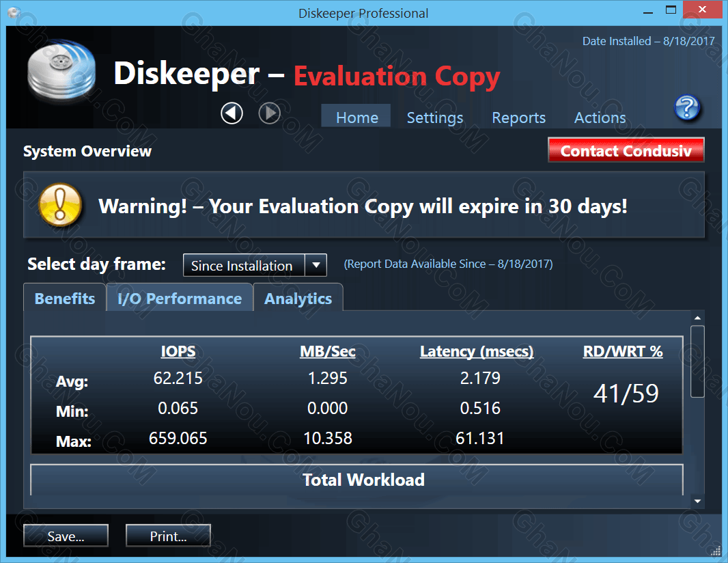Click the System Overview heading
The width and height of the screenshot is (728, 563).
[x=87, y=151]
